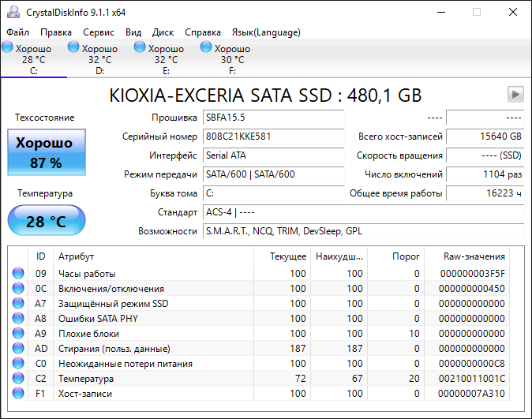Image resolution: width=532 pixels, height=419 pixels.
Task: Click total host writes value 15640 GB
Action: (x=485, y=137)
